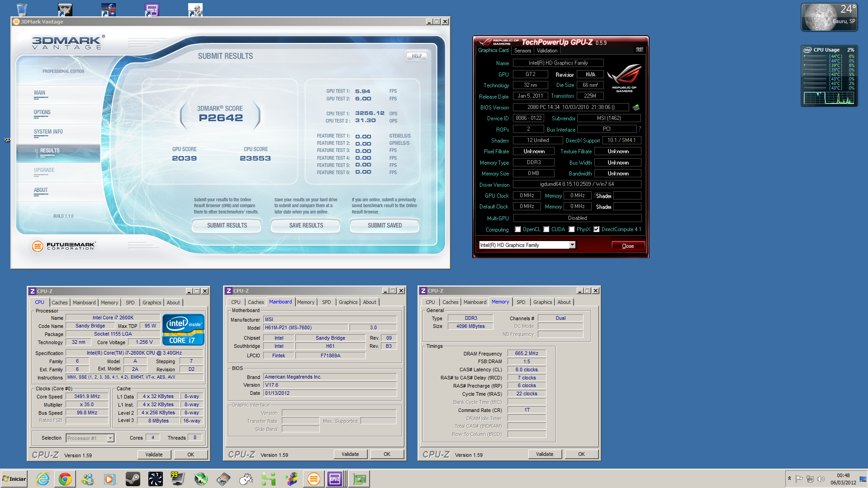Open Steam from the taskbar

coord(133,479)
